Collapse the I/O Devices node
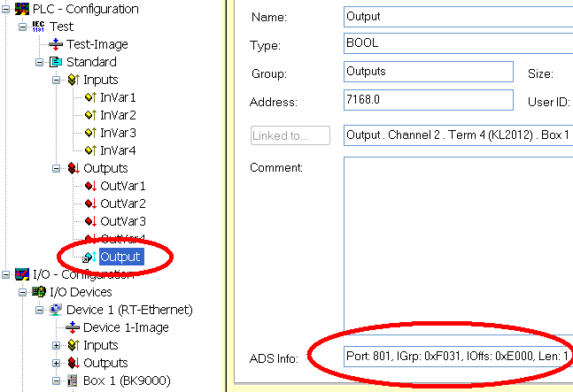The image size is (573, 392). click(23, 292)
